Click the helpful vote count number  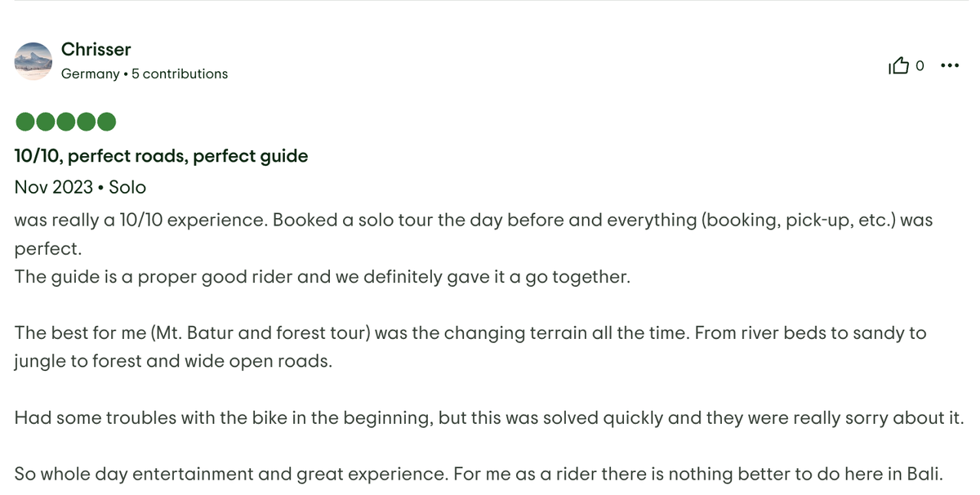click(920, 66)
